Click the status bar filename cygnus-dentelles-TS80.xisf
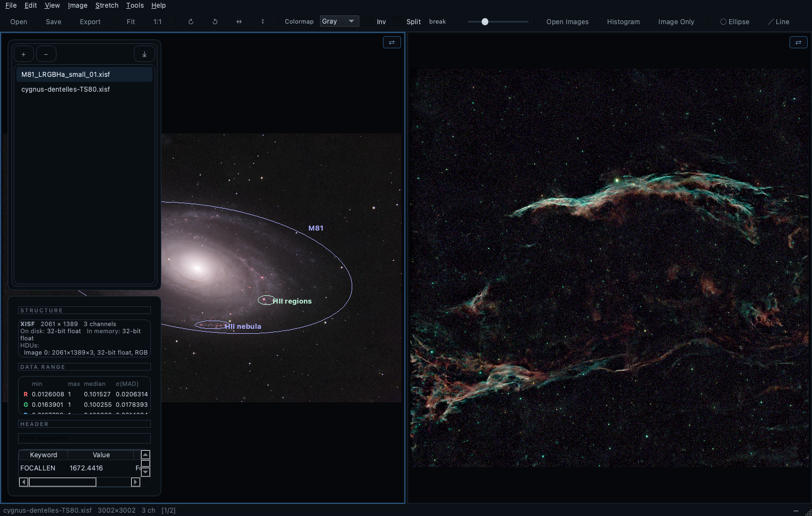The image size is (812, 516). pyautogui.click(x=48, y=511)
